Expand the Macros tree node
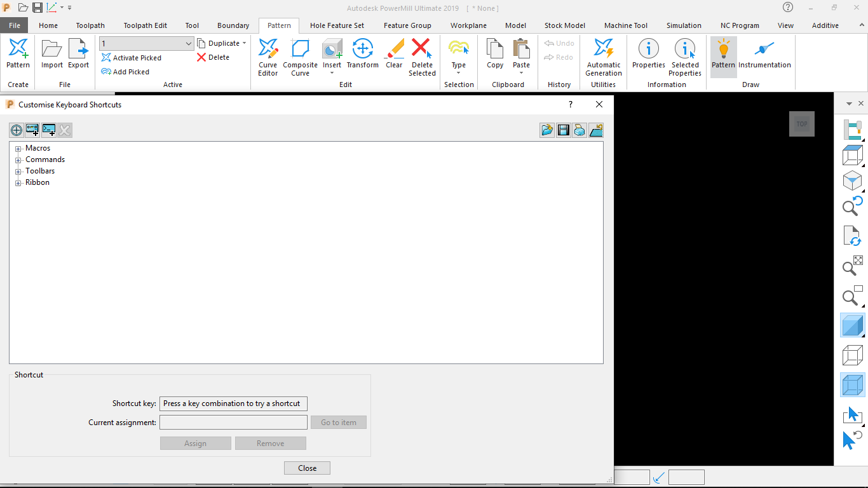The height and width of the screenshot is (488, 868). point(18,148)
